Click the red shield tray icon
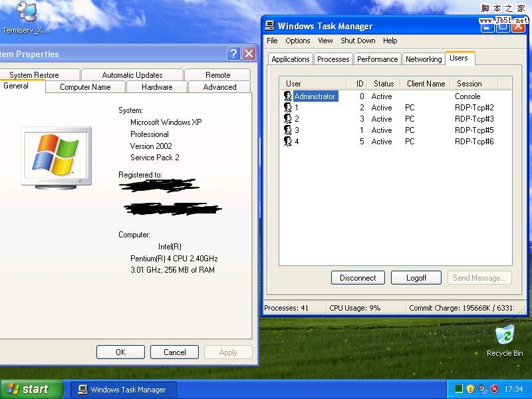 click(494, 389)
